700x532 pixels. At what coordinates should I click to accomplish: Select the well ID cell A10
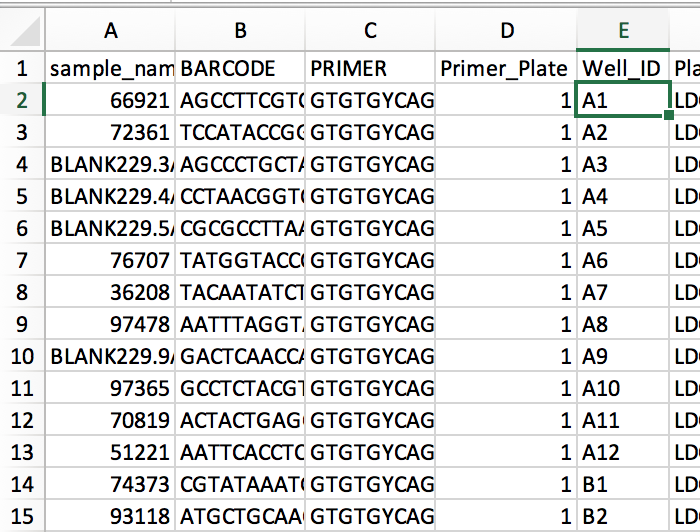click(x=623, y=388)
